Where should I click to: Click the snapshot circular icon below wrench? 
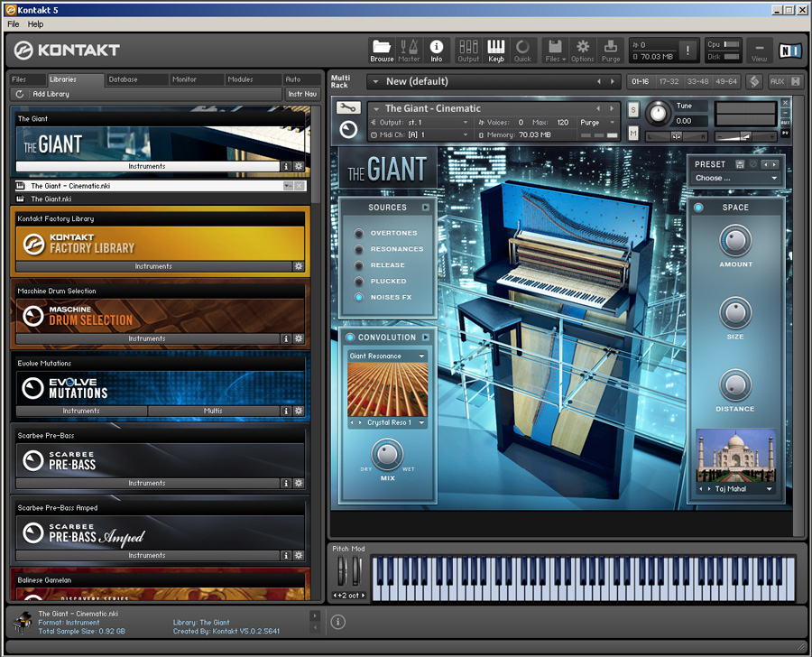[348, 130]
